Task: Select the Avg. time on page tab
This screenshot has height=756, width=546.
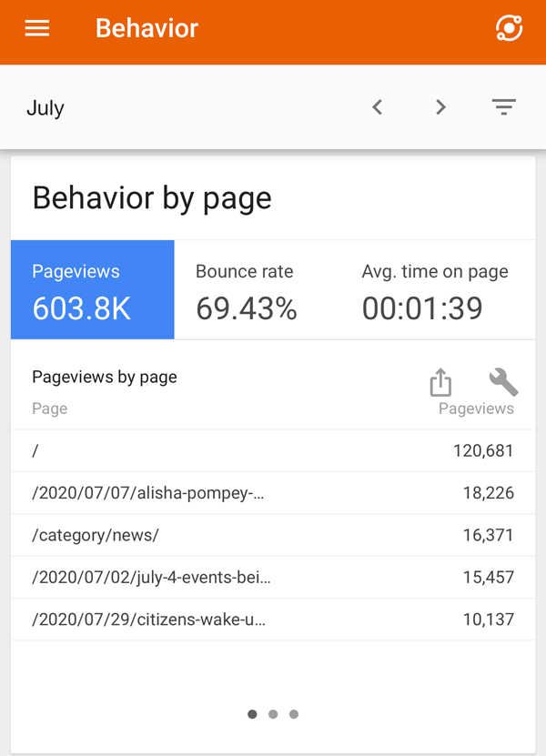Action: [x=438, y=290]
